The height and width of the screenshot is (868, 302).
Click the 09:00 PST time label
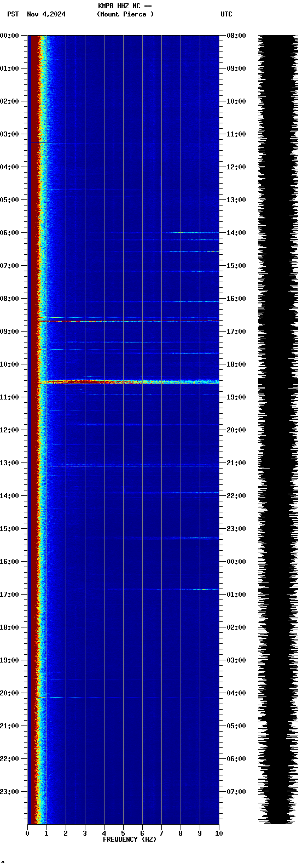click(9, 332)
